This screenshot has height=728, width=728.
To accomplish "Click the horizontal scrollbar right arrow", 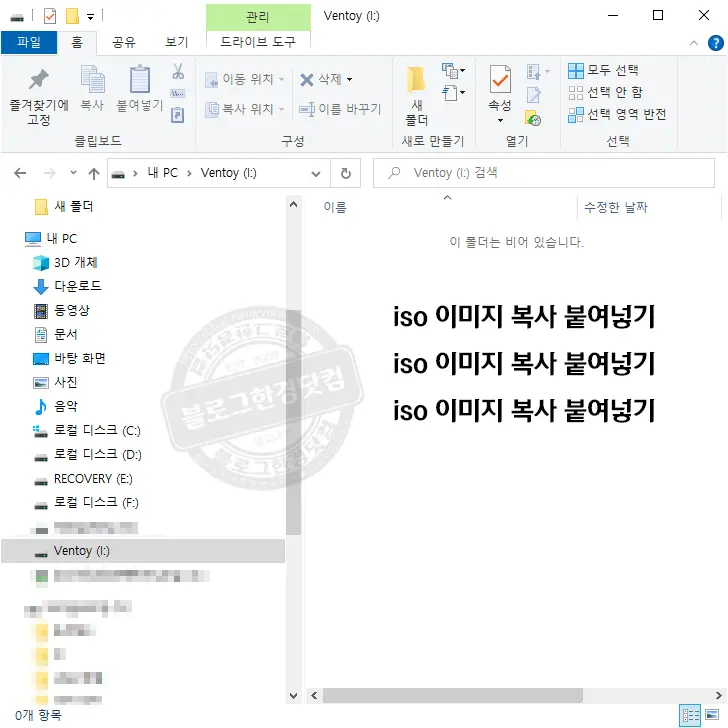I will (718, 696).
